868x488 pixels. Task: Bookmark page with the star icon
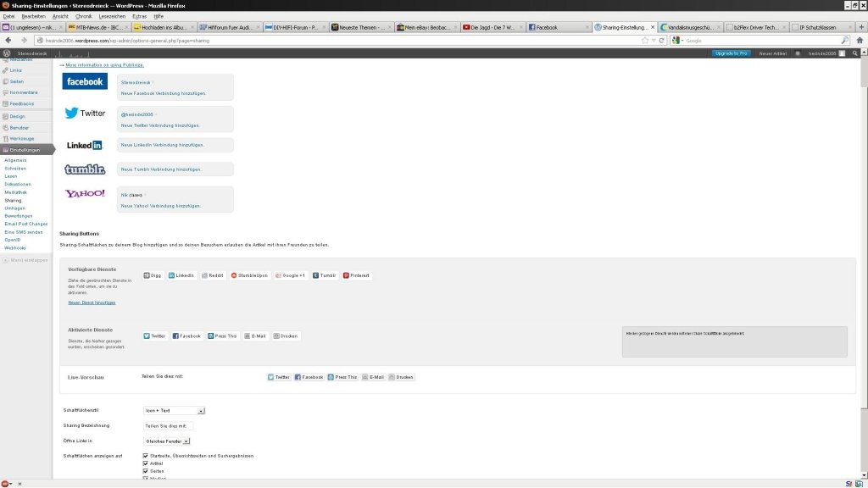(645, 40)
